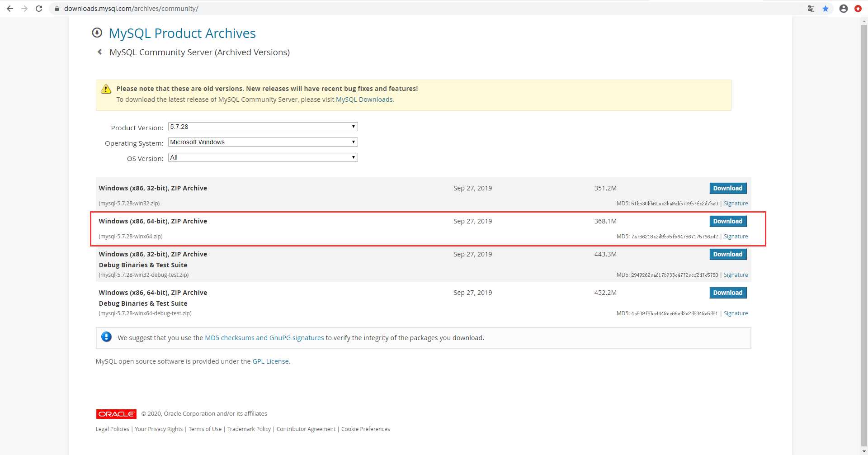Click the 351.2M file size text
The height and width of the screenshot is (455, 868).
pos(605,188)
